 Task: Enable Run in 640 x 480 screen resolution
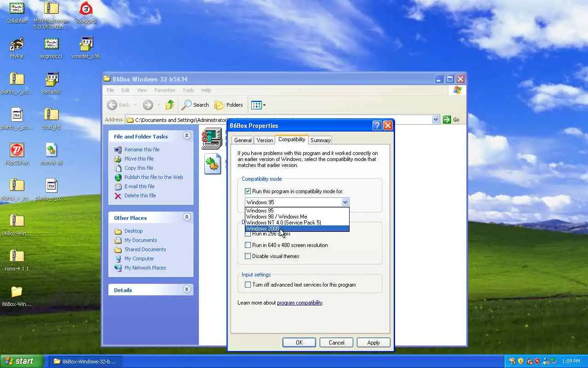(x=248, y=245)
